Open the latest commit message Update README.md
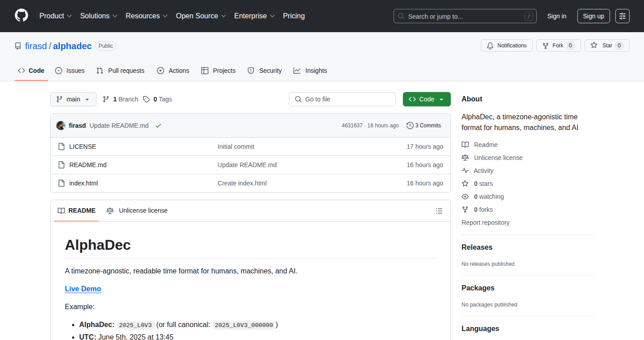Viewport: 644px width, 340px height. (119, 126)
